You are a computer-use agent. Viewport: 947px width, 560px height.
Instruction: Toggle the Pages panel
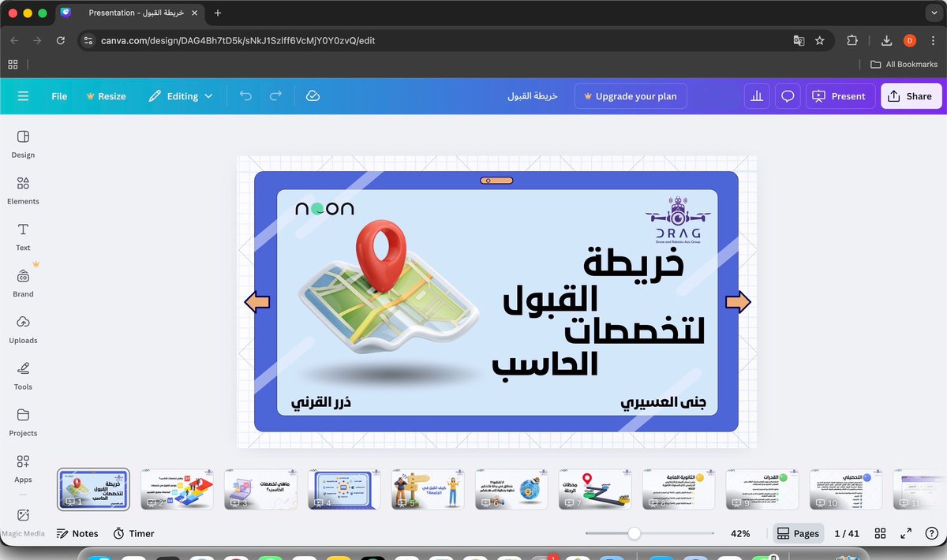click(798, 533)
